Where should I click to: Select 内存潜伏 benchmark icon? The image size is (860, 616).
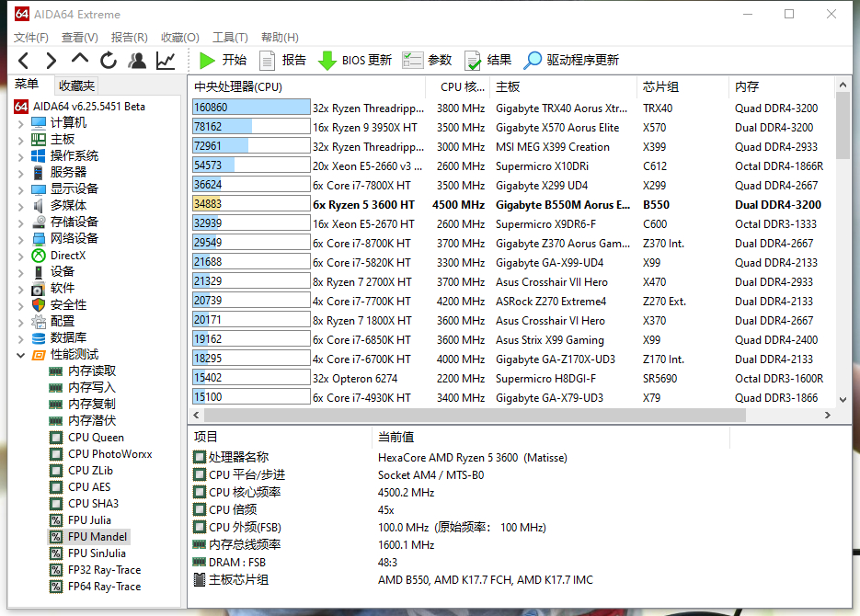tap(56, 421)
